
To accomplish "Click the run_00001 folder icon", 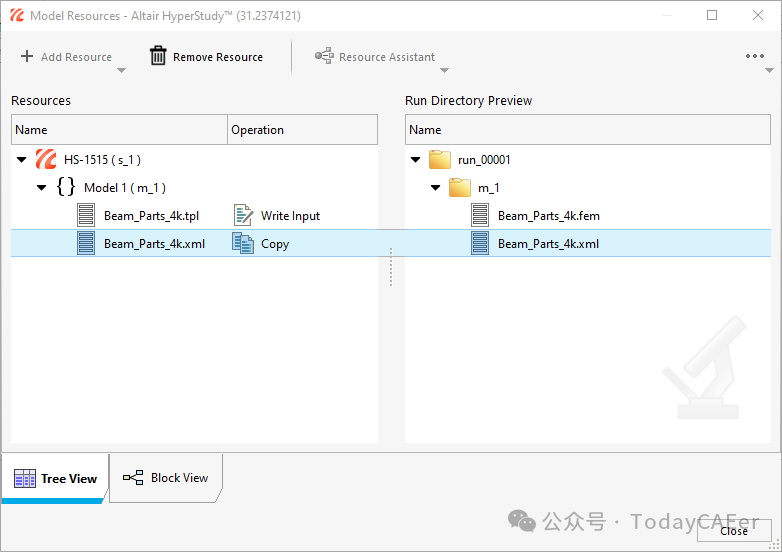I will (440, 160).
